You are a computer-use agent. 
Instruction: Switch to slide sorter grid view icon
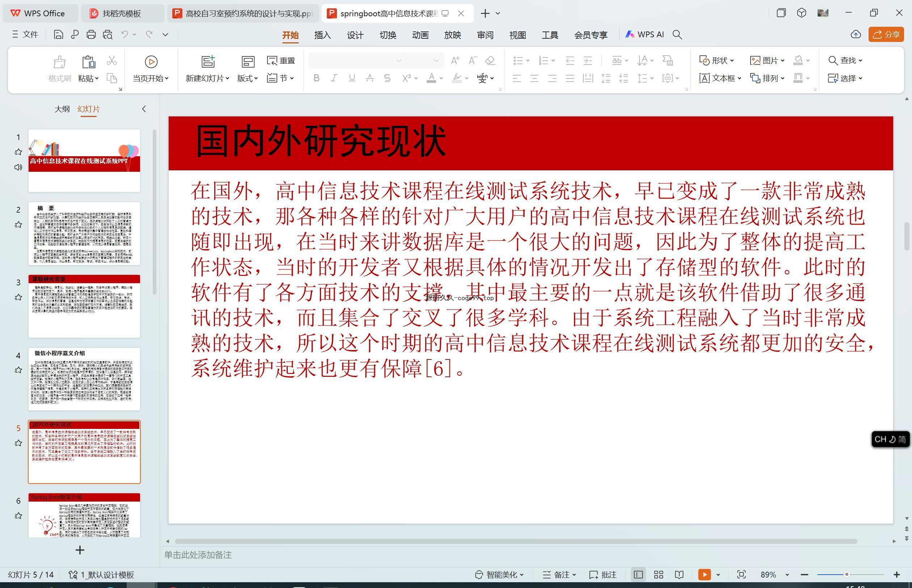pos(658,575)
